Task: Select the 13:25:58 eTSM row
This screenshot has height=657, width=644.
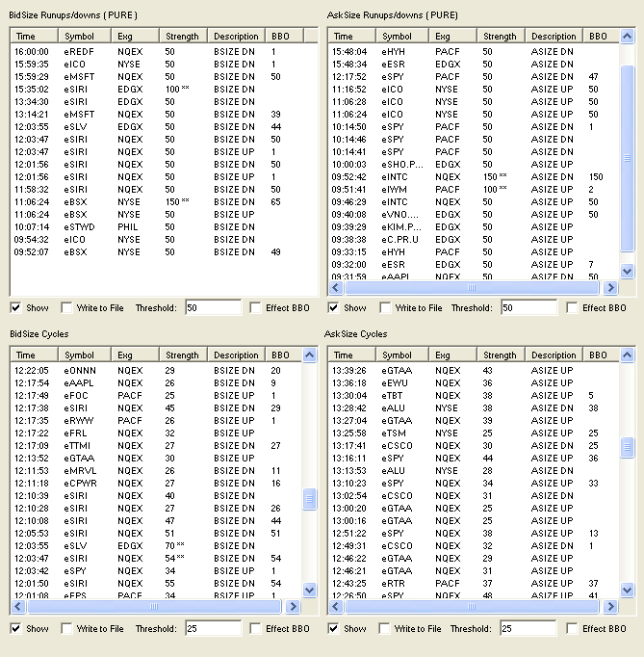Action: click(x=474, y=434)
